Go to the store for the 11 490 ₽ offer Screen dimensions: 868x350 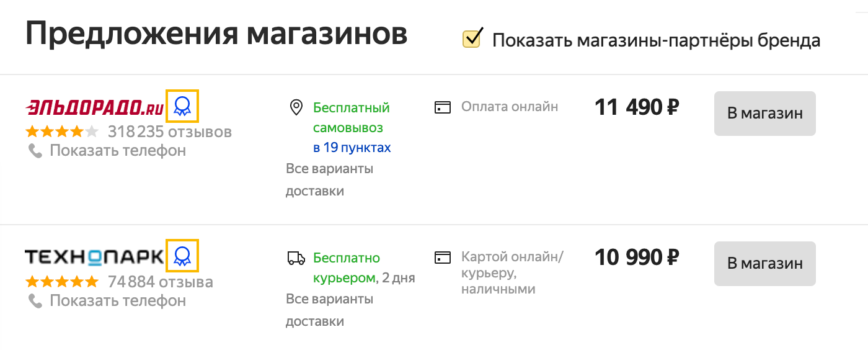pyautogui.click(x=765, y=114)
